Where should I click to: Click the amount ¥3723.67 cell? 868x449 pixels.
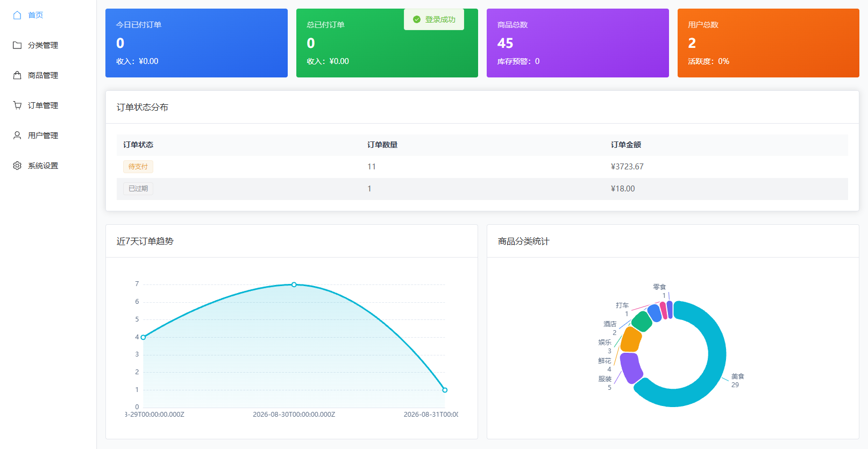coord(627,167)
